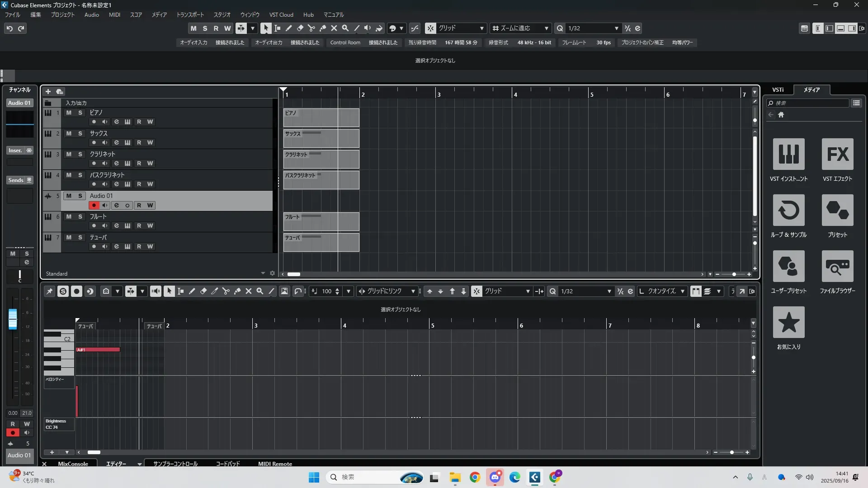Open the グリッドにリンク dropdown in key editor
This screenshot has width=868, height=488.
click(x=413, y=291)
